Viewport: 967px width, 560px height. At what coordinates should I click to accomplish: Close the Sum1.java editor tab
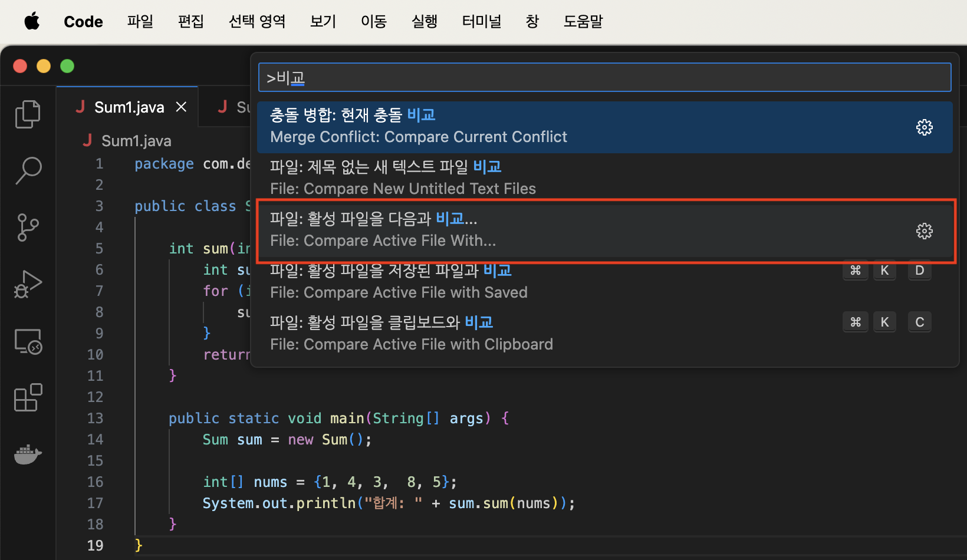coord(181,107)
